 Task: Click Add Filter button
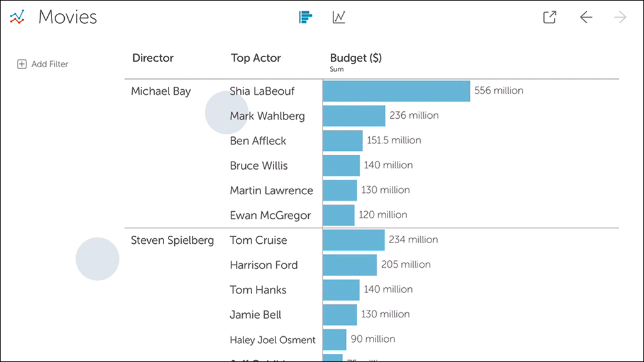pyautogui.click(x=49, y=64)
